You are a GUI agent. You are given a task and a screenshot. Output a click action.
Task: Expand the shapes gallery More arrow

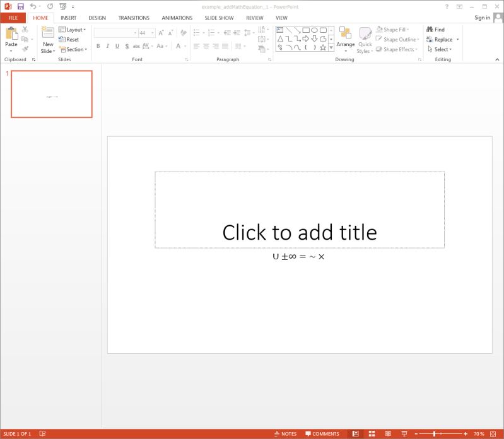pyautogui.click(x=331, y=47)
